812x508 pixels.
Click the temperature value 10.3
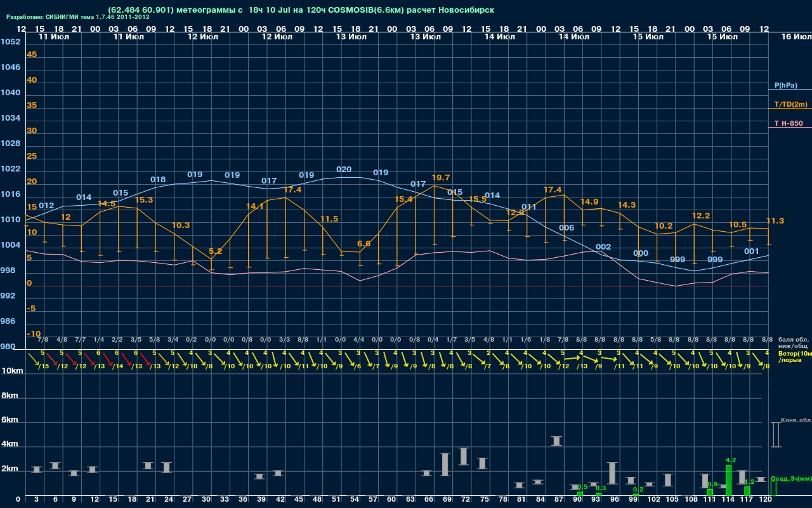(181, 225)
